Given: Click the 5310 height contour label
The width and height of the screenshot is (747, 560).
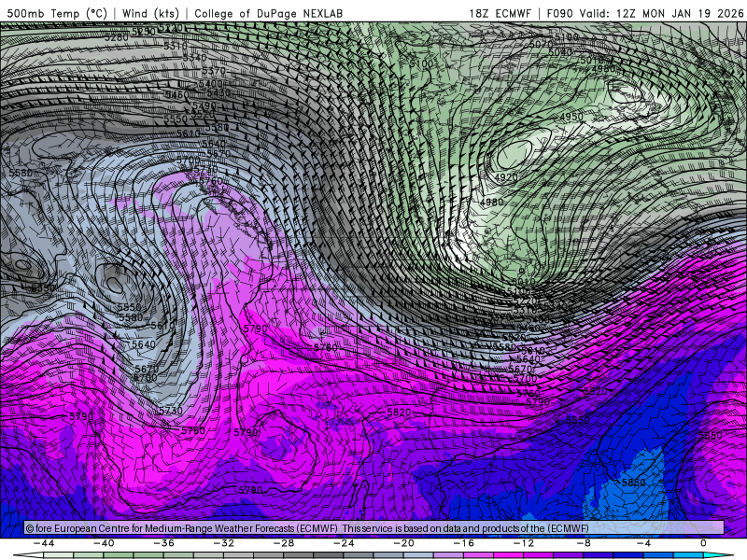Looking at the screenshot, I should (176, 46).
